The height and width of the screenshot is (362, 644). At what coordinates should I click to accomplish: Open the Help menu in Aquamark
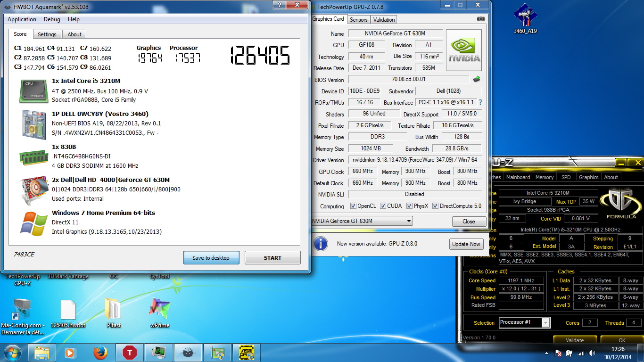click(74, 19)
